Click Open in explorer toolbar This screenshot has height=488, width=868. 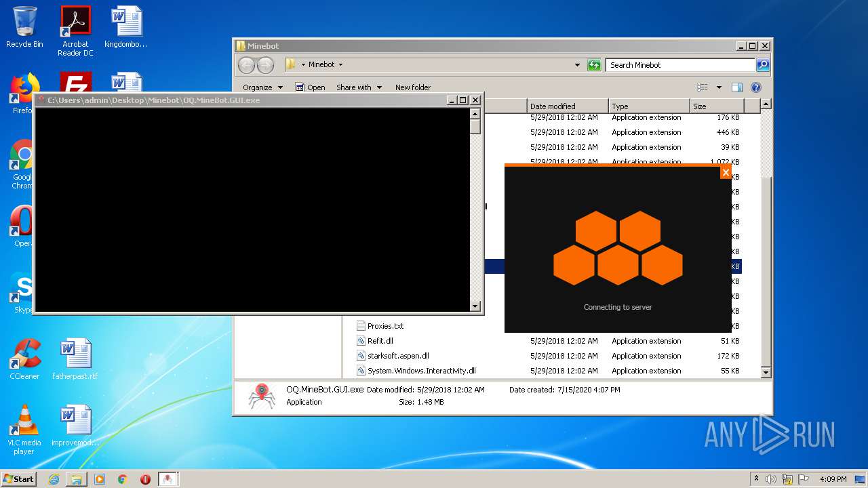[311, 87]
